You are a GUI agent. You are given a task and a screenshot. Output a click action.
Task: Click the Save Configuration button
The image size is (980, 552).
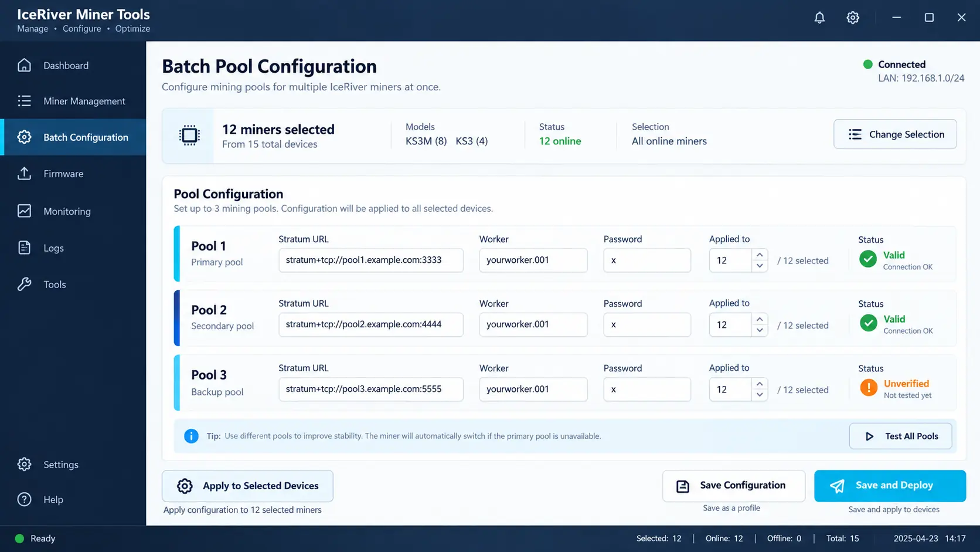[734, 486]
